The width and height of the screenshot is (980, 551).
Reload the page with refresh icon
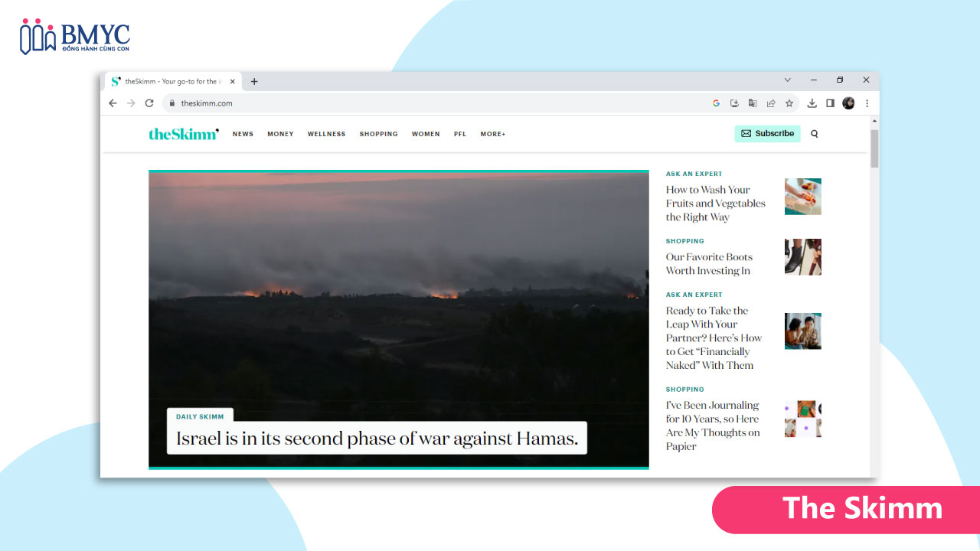coord(149,103)
